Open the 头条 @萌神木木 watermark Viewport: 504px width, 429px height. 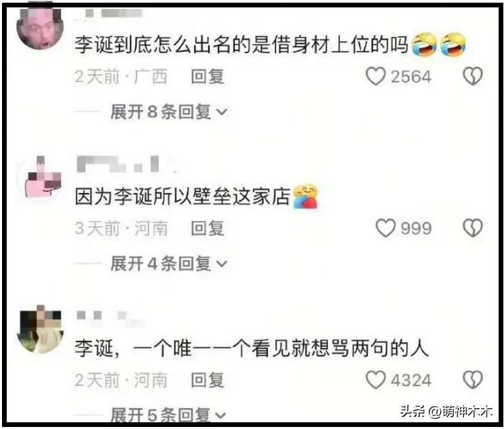click(446, 411)
